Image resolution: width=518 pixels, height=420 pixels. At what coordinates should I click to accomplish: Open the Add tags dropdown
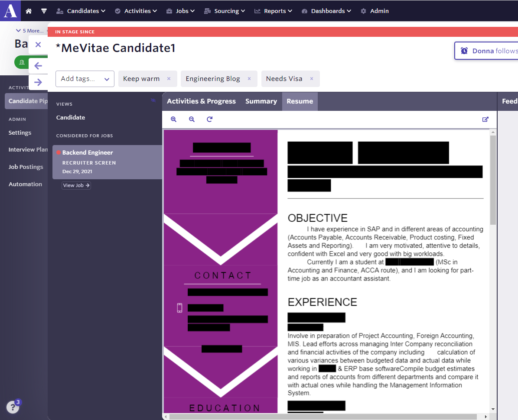(x=85, y=79)
